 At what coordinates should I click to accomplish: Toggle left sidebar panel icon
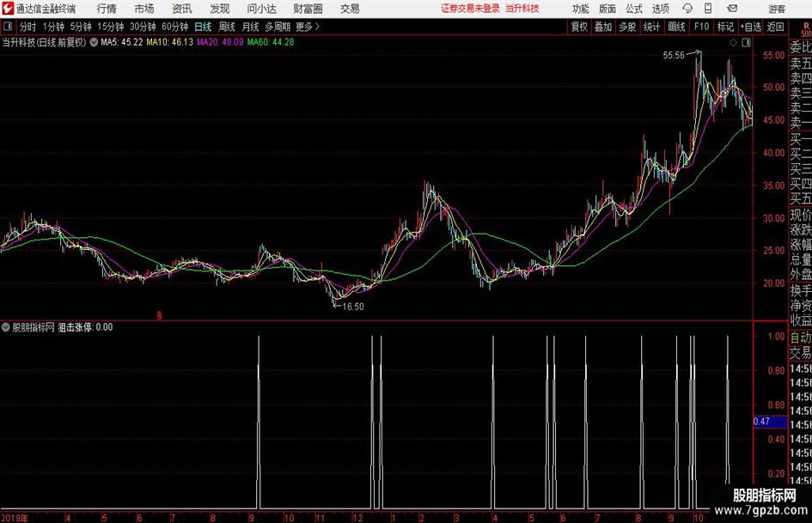(x=8, y=27)
